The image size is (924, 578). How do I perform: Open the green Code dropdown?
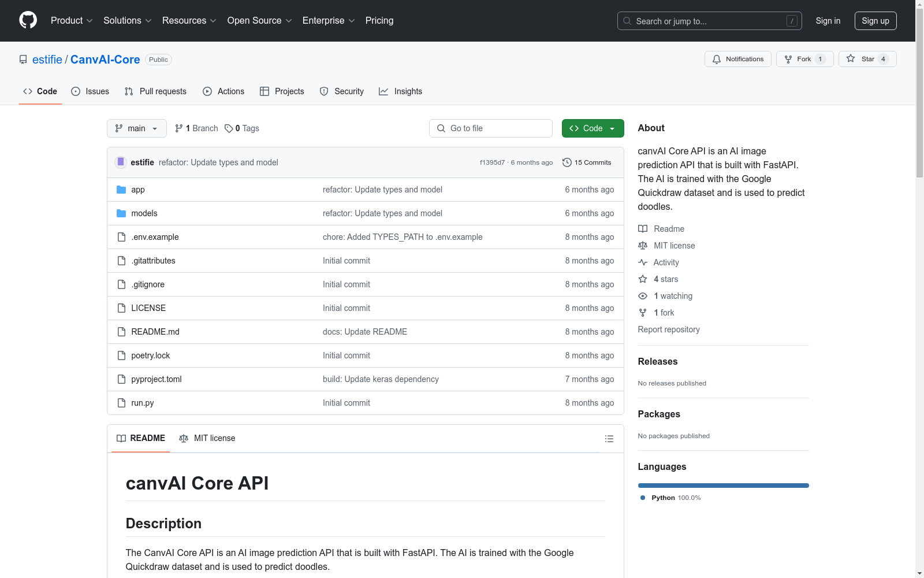pyautogui.click(x=593, y=128)
